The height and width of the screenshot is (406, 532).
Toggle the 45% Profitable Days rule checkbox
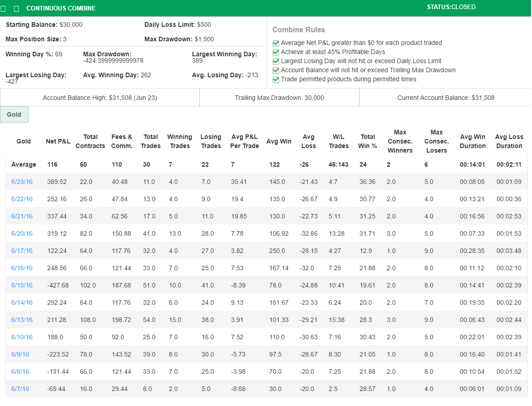(x=276, y=52)
